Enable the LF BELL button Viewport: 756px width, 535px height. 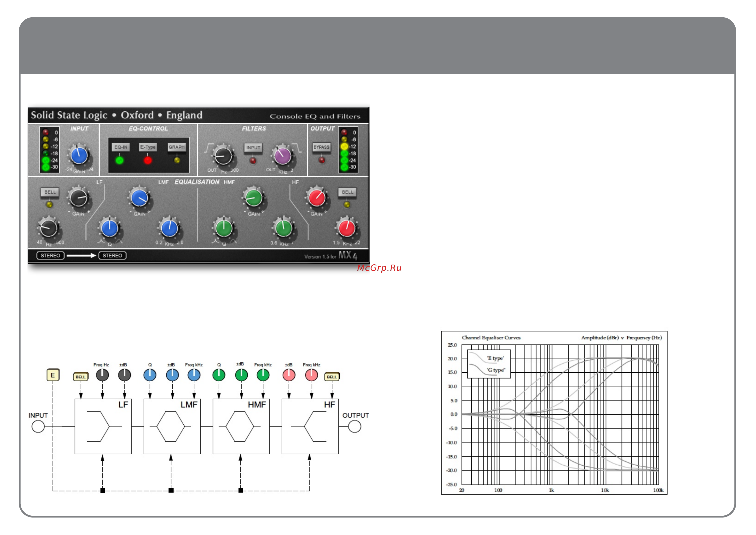point(50,192)
